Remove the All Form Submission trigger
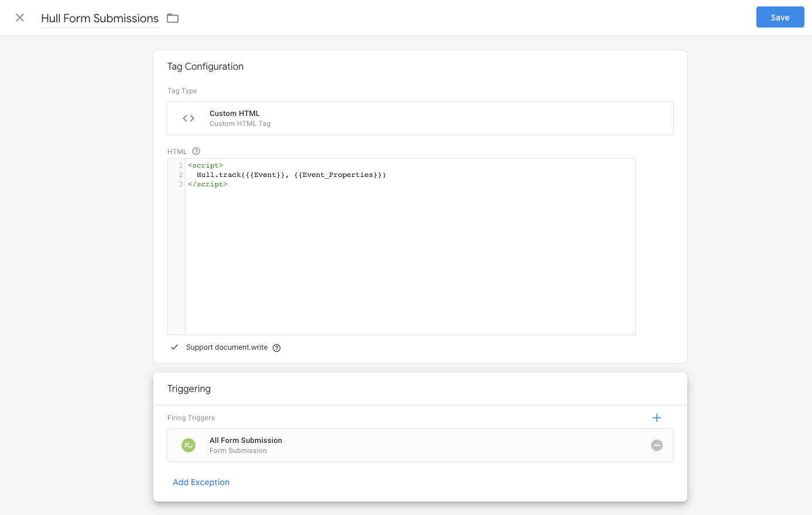Screen dimensions: 812x515 (x=657, y=445)
